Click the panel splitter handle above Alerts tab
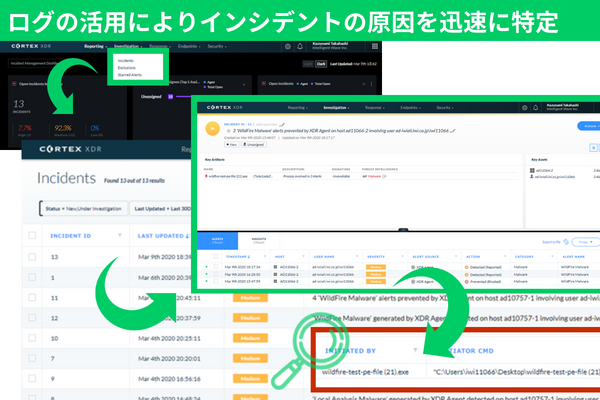 403,230
